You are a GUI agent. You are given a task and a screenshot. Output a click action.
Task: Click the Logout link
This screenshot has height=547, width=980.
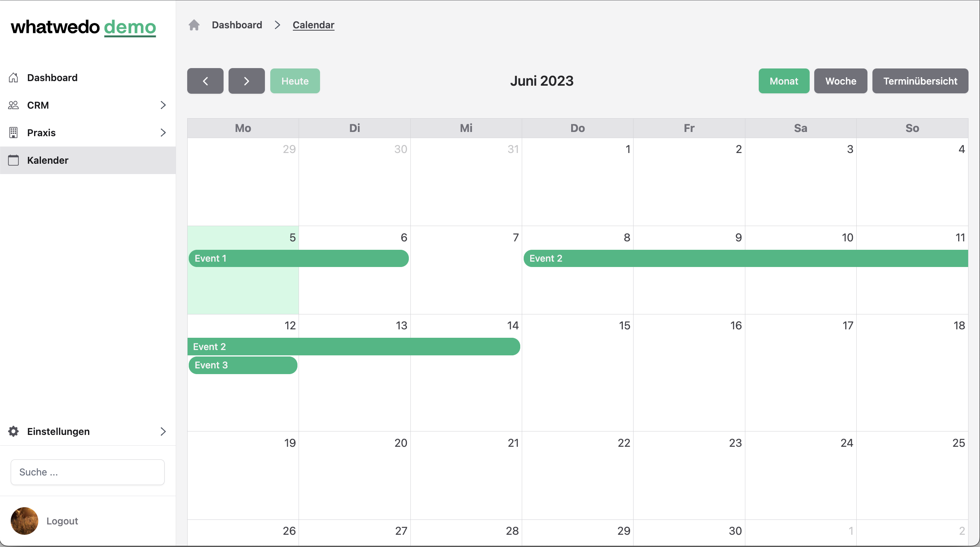62,521
